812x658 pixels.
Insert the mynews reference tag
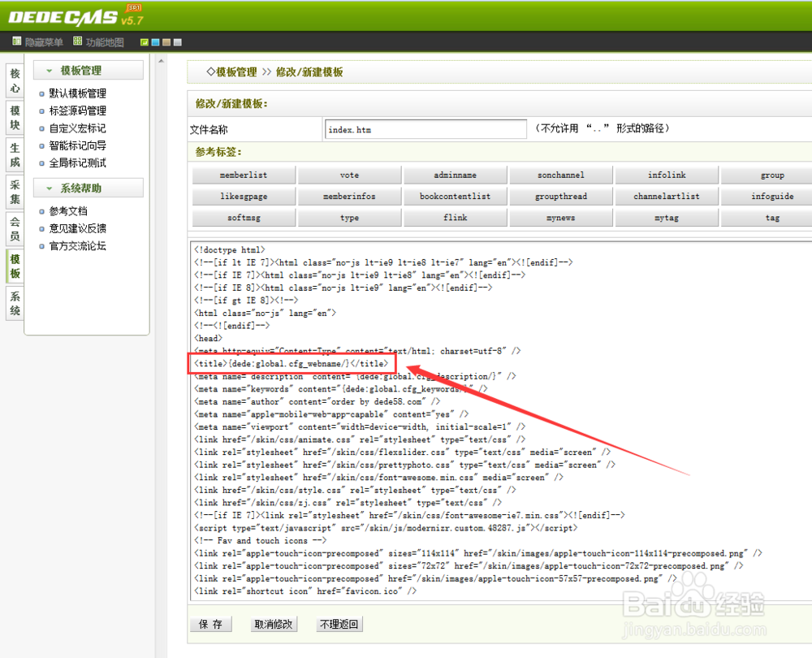click(561, 218)
